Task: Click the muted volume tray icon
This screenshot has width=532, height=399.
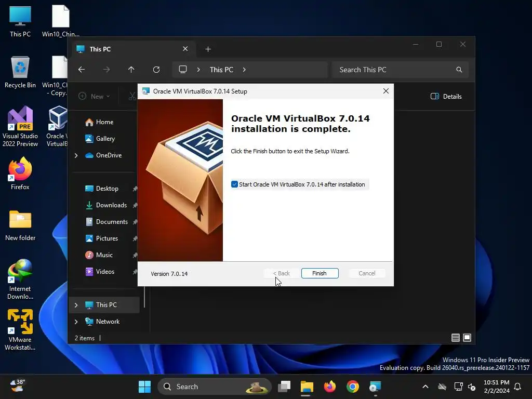Action: click(472, 387)
